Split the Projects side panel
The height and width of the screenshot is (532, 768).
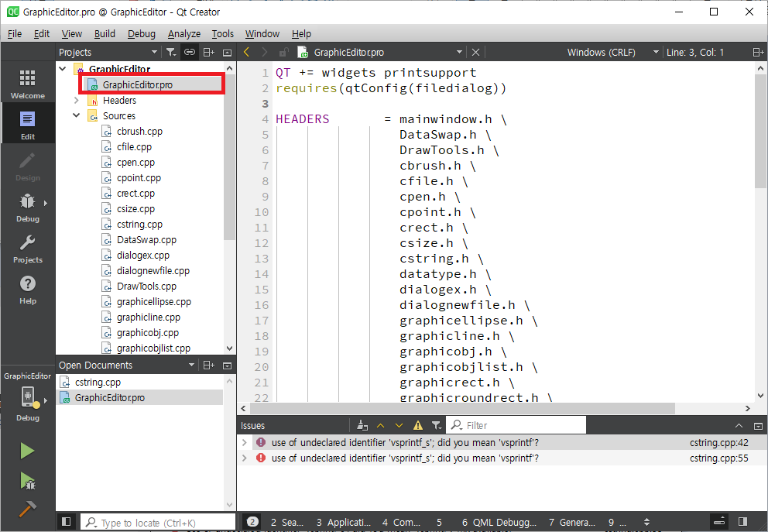(x=209, y=52)
